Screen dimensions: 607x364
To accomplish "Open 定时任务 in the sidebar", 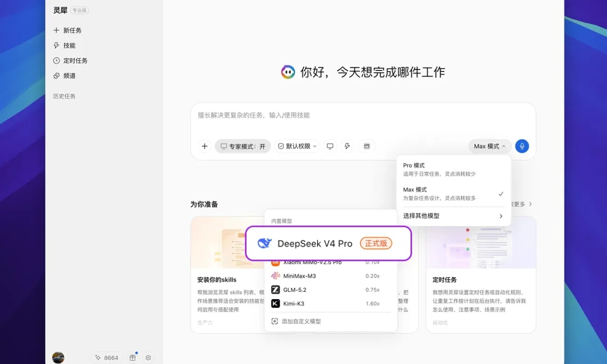I will [71, 61].
